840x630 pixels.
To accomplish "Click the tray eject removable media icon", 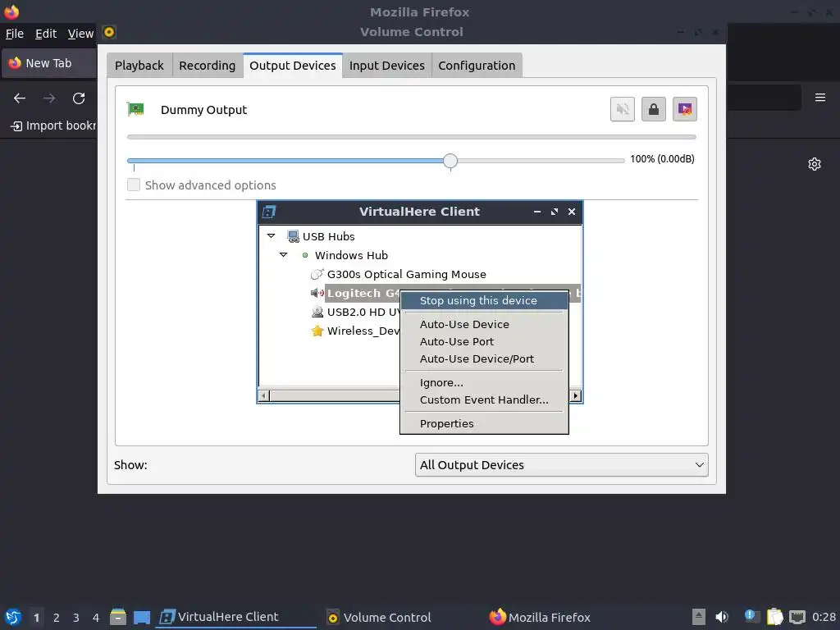I will (699, 617).
